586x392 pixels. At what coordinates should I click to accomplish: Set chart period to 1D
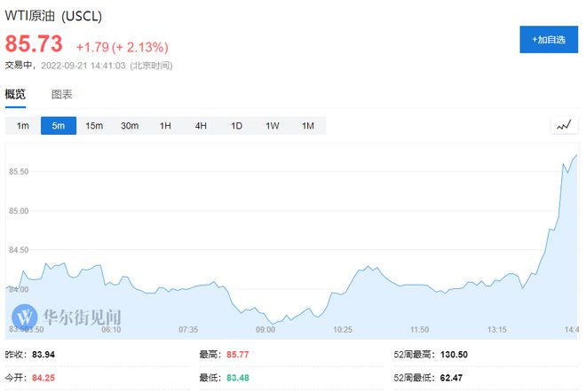coord(236,126)
